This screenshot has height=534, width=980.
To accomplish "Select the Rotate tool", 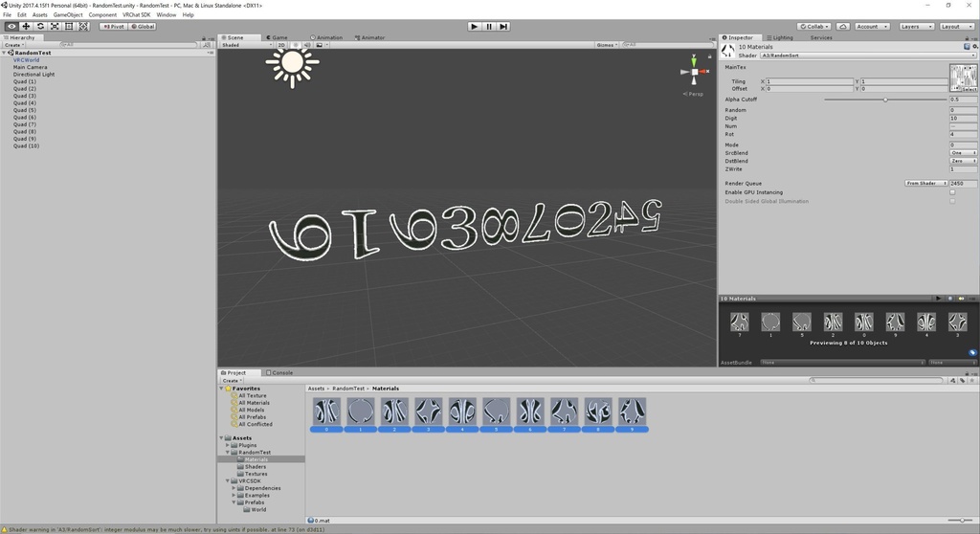I will tap(40, 26).
